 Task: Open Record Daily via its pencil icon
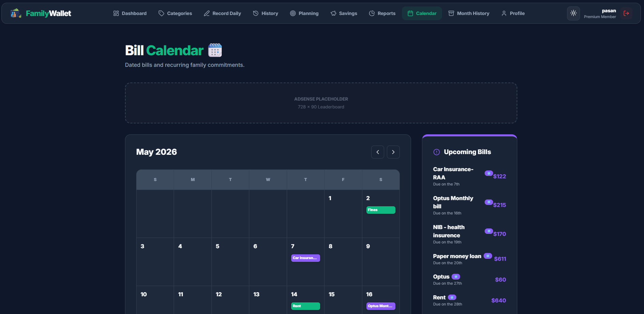207,13
